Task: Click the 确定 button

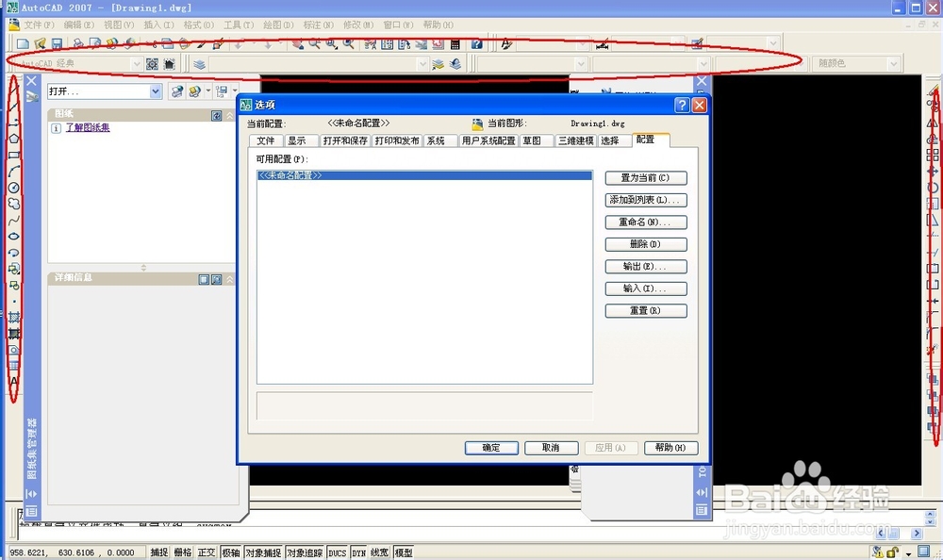Action: coord(491,448)
